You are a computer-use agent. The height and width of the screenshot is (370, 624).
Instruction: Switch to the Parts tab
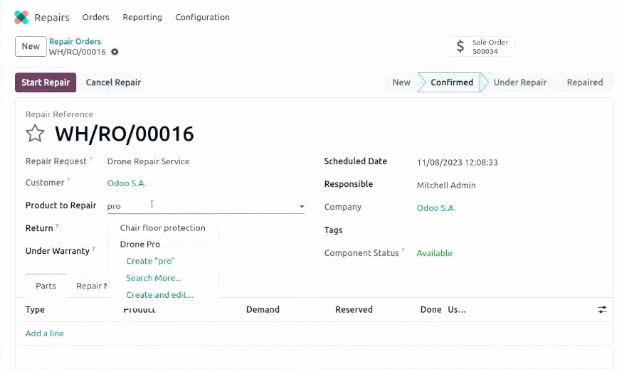click(46, 286)
